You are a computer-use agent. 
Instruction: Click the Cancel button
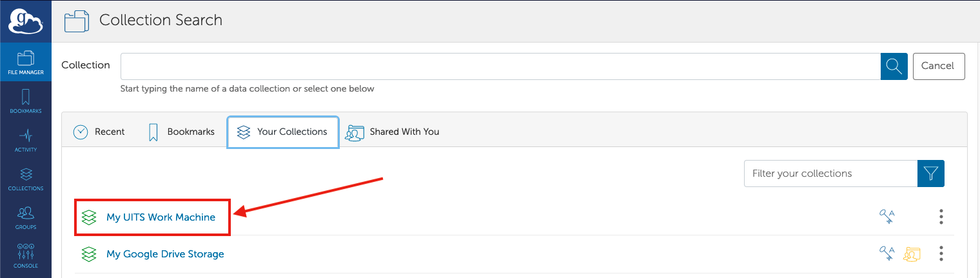point(939,66)
